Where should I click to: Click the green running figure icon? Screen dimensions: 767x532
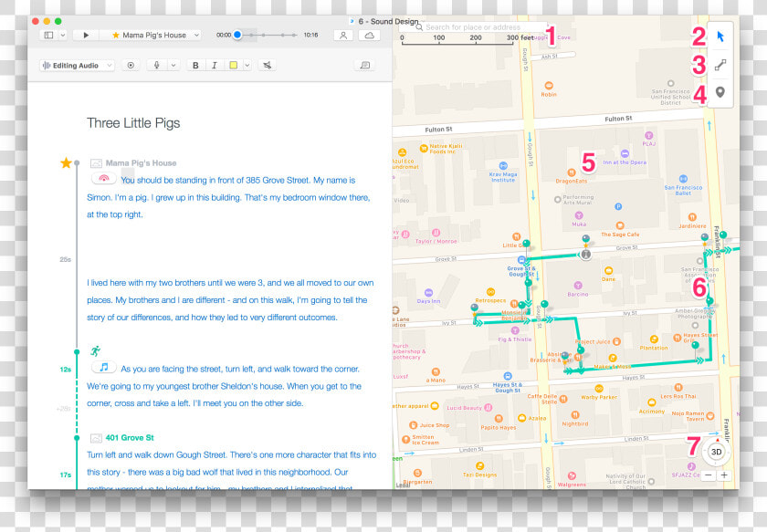95,350
